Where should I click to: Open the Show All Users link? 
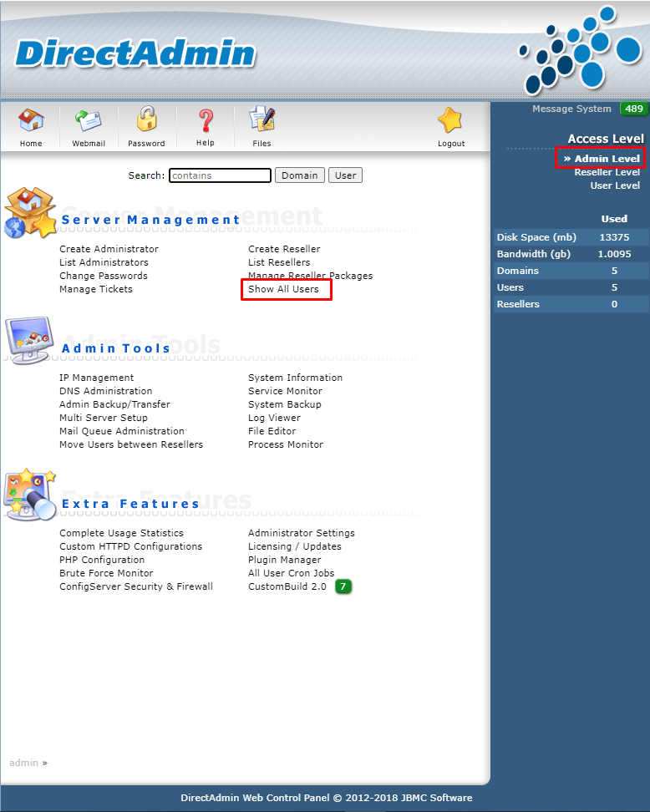[x=283, y=289]
